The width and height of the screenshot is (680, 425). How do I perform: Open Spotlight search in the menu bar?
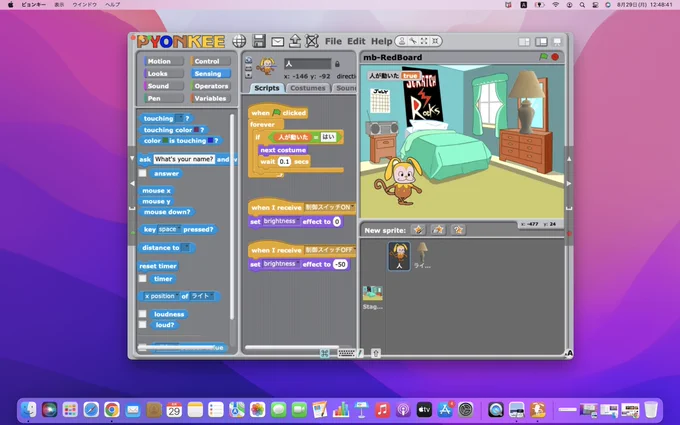582,5
